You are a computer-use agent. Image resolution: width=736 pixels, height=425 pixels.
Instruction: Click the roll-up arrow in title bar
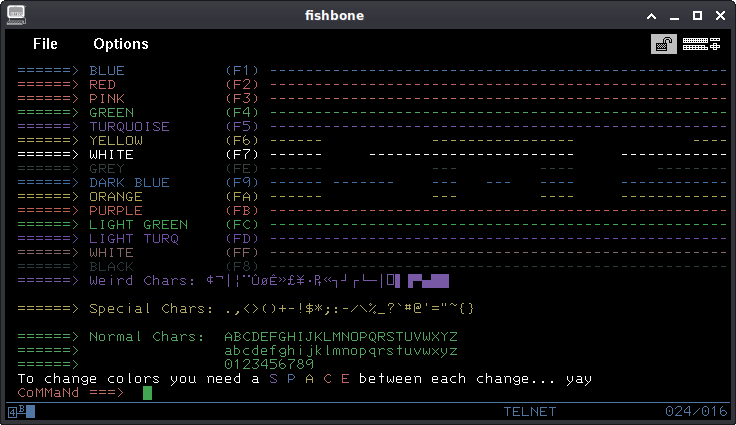pos(652,16)
